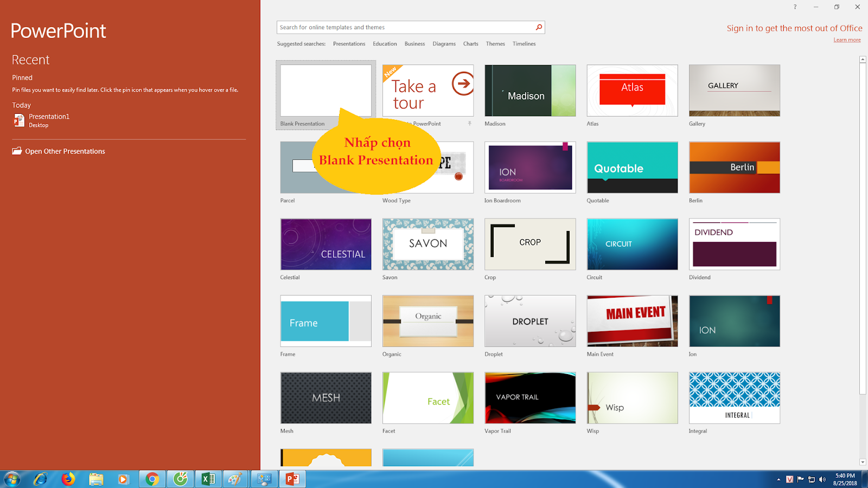Click the Unikey V icon in tray
Viewport: 868px width, 488px height.
[x=789, y=479]
